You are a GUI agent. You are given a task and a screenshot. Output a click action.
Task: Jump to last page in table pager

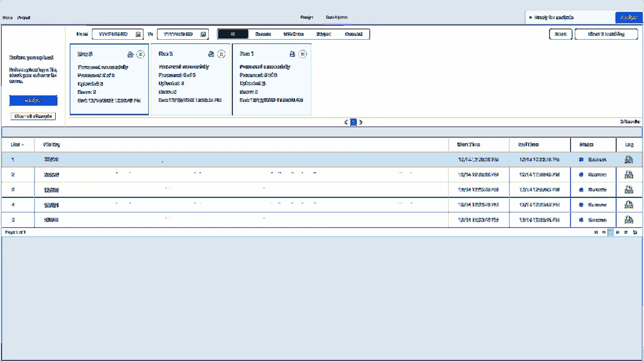[x=626, y=232]
